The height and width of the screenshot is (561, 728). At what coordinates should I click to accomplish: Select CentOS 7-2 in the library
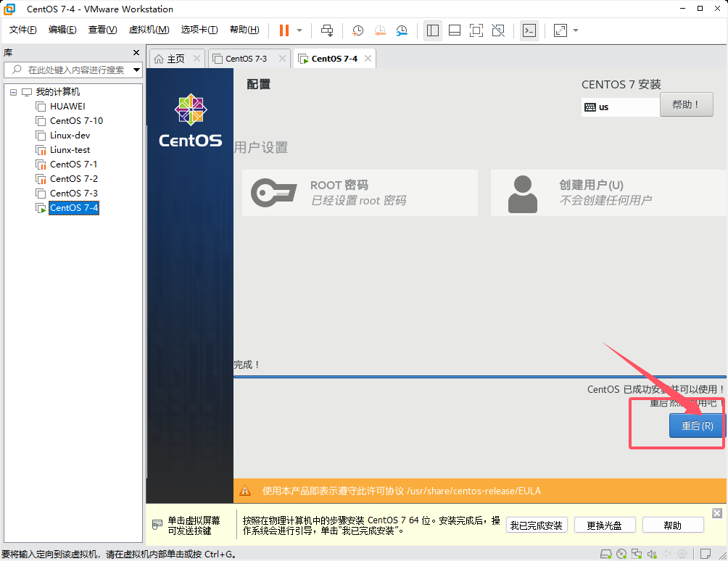click(73, 178)
